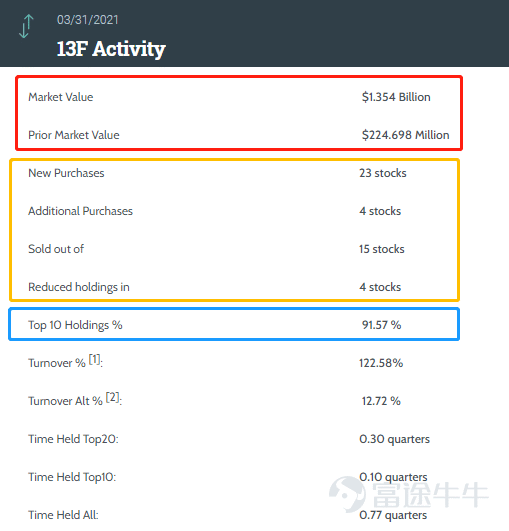This screenshot has width=509, height=531.
Task: Select the 91.57 % value
Action: pos(381,325)
